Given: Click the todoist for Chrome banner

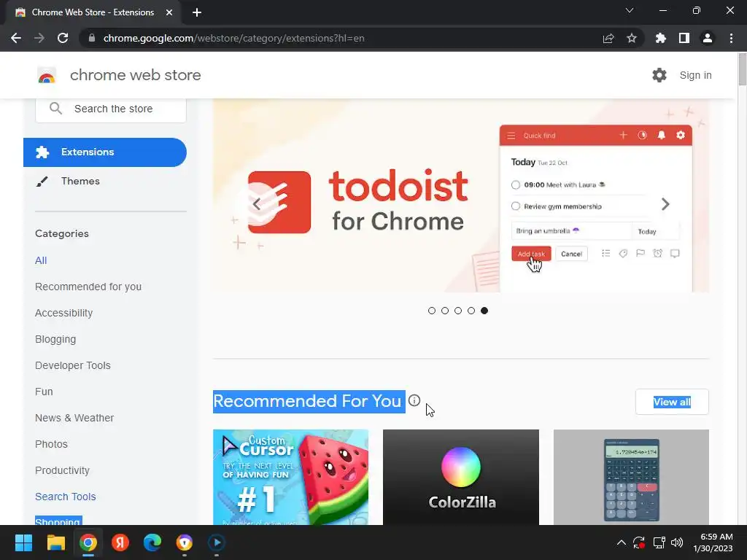Looking at the screenshot, I should (x=461, y=195).
